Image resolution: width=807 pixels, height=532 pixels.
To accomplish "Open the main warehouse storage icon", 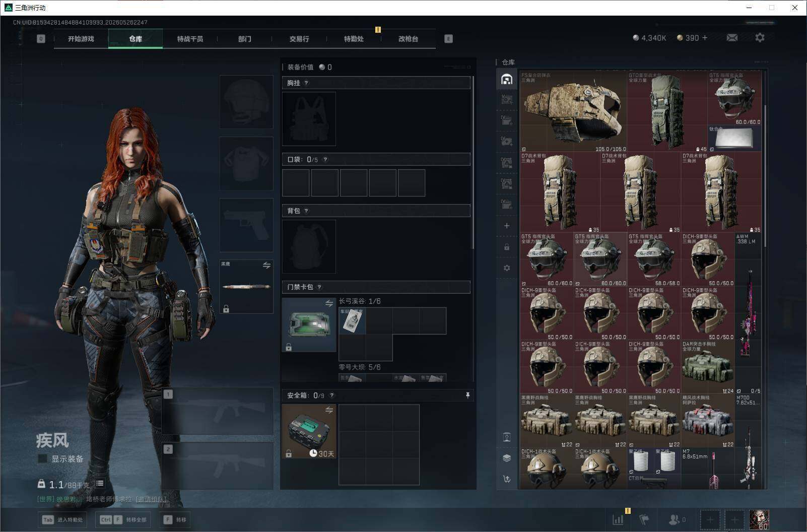I will point(507,80).
